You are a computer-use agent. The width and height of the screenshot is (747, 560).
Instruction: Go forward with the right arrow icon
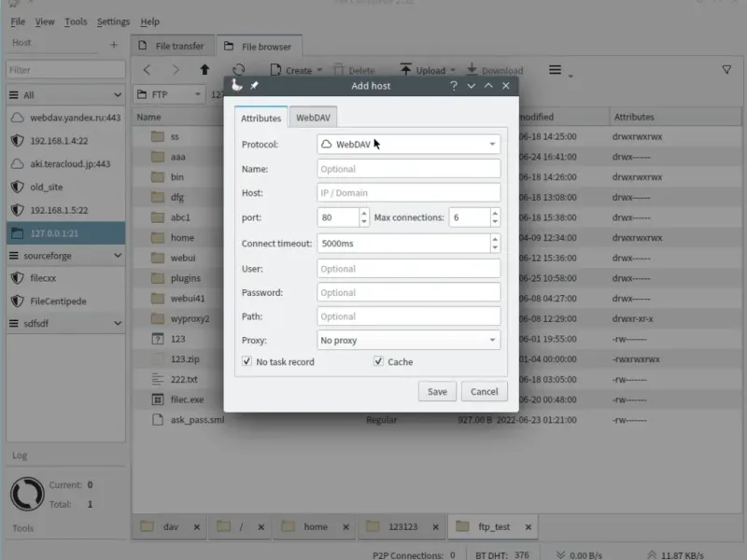176,70
